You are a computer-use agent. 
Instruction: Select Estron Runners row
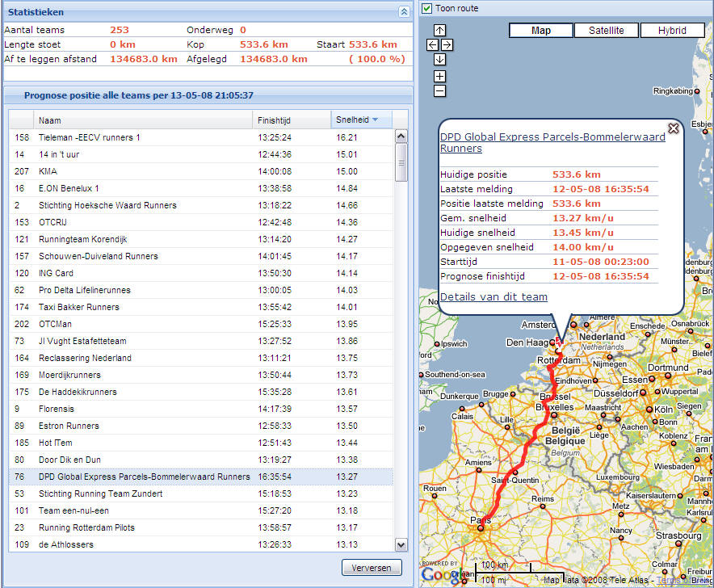[201, 426]
